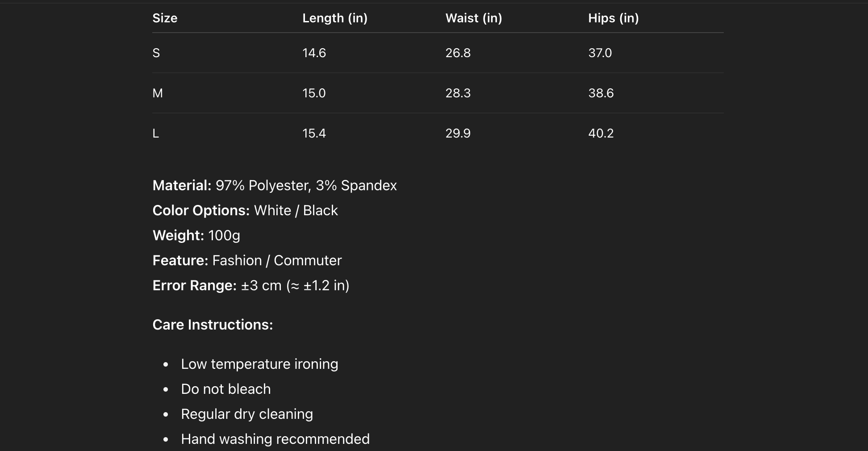Select the L size row label
This screenshot has width=868, height=451.
point(155,134)
